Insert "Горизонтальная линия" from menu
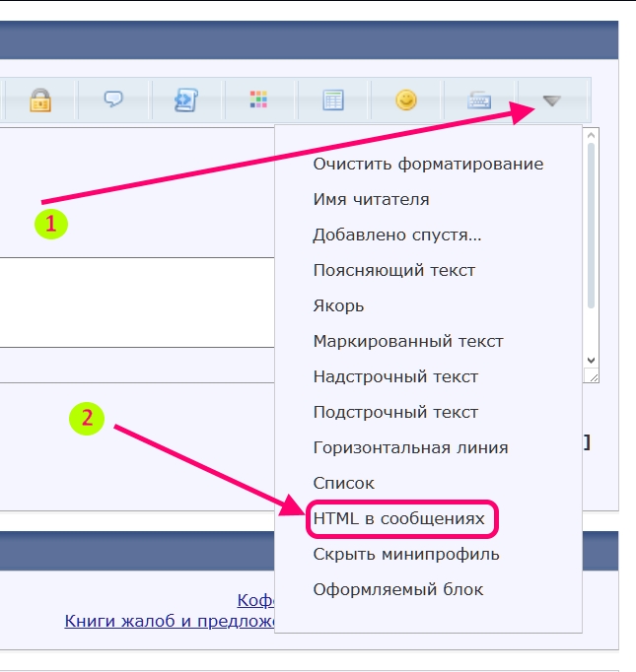This screenshot has width=636, height=672. pos(410,448)
